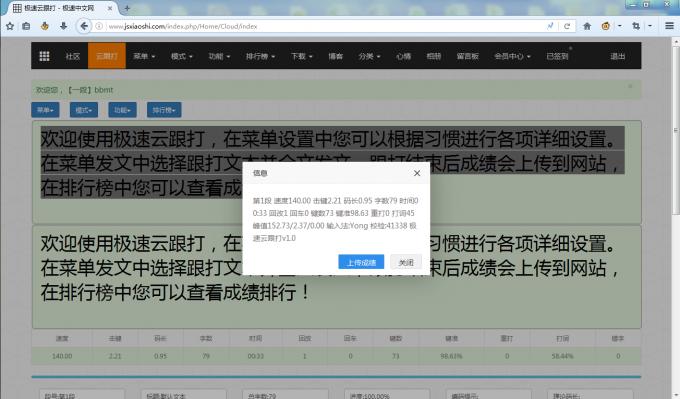Open the blue 排行榜 dropdown button
680x399 pixels.
tap(164, 110)
